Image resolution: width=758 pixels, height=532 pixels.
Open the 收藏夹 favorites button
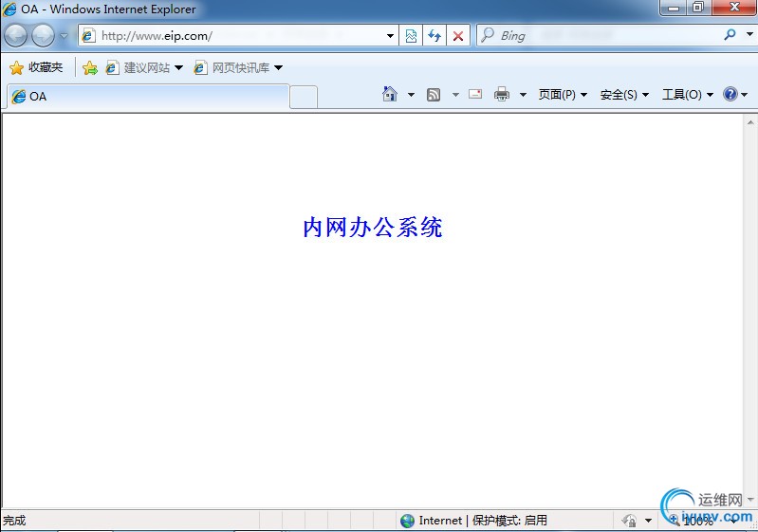(36, 67)
